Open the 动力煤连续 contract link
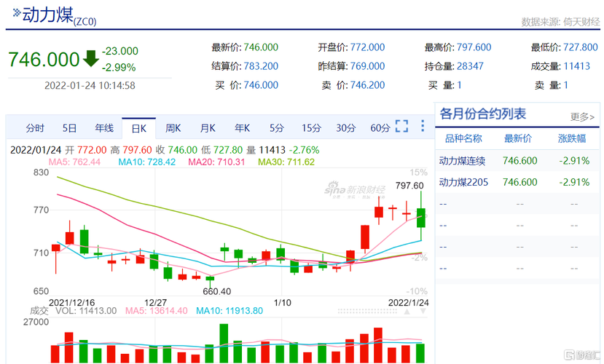 point(462,161)
